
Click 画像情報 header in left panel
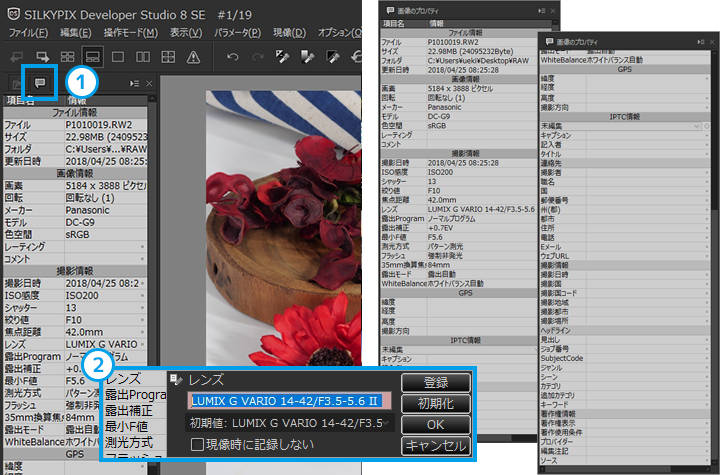[x=74, y=173]
